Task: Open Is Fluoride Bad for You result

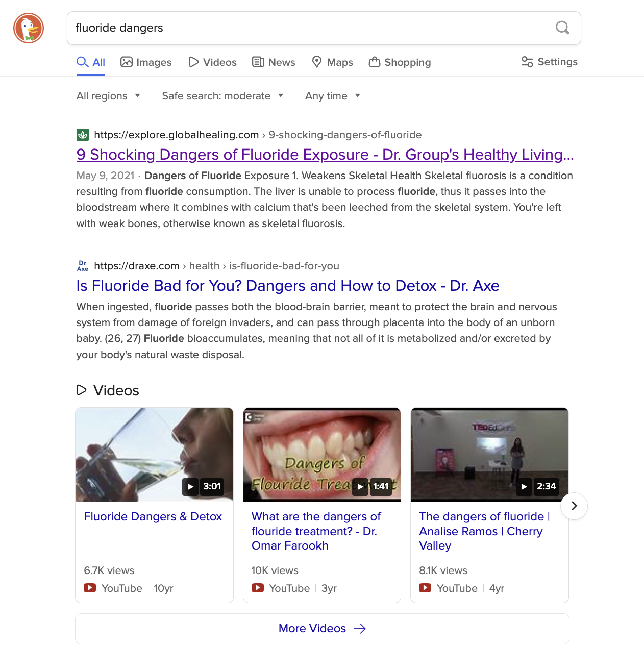Action: (x=287, y=286)
